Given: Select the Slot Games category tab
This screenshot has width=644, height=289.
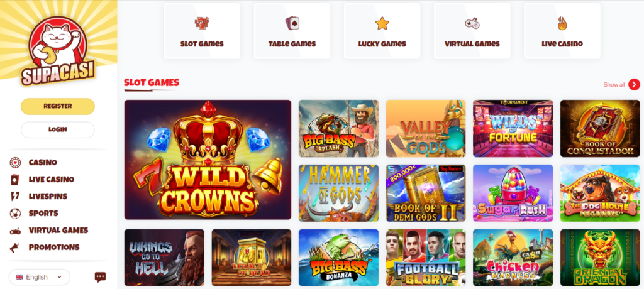Looking at the screenshot, I should point(202,31).
